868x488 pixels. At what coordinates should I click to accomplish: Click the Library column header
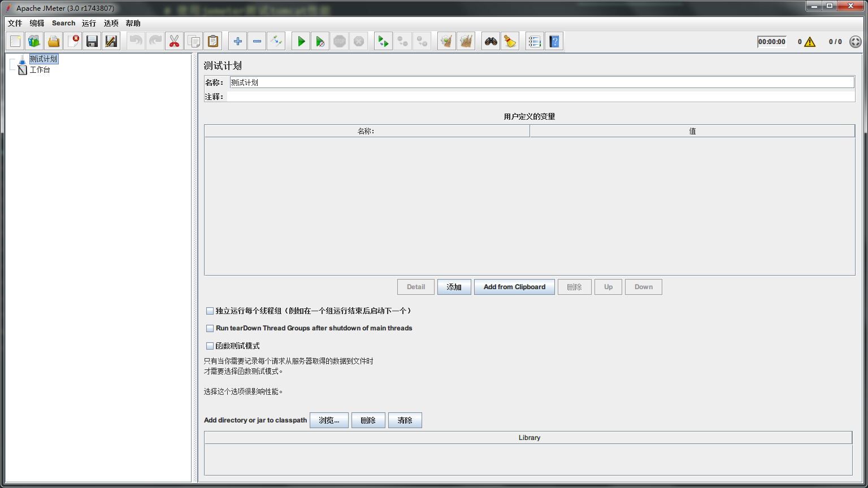click(528, 438)
